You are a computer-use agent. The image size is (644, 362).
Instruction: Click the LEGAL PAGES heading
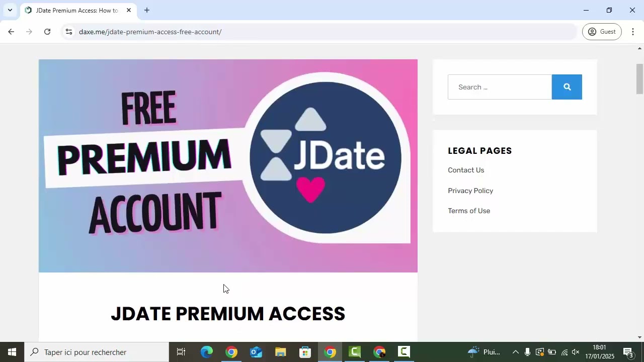tap(480, 151)
